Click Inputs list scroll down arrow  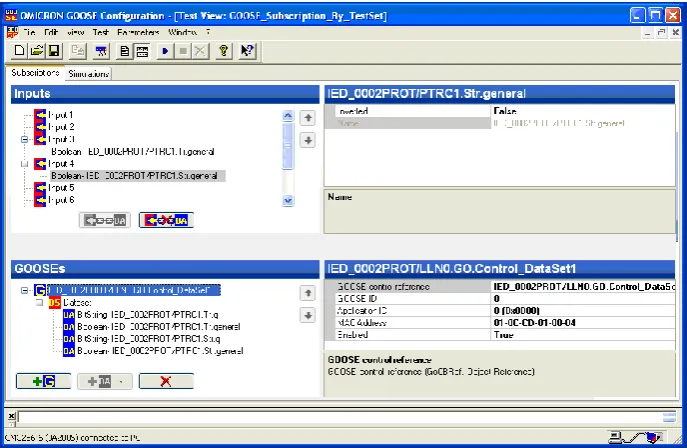[x=288, y=201]
